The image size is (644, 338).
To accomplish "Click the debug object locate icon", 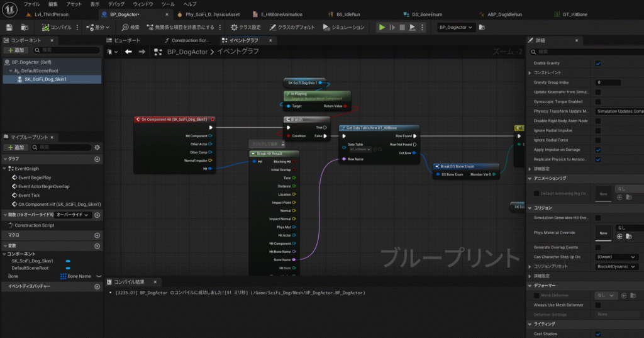I will 482,28.
